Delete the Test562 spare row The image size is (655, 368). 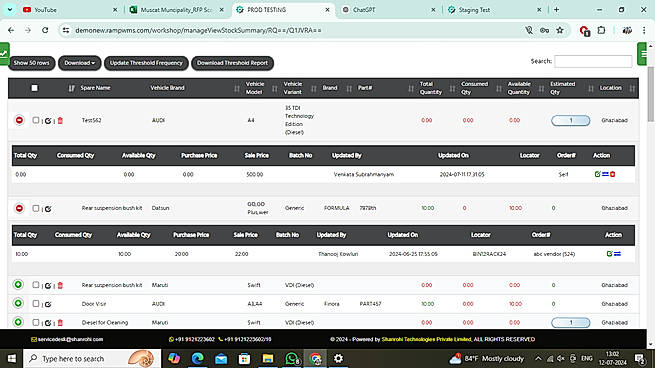pyautogui.click(x=60, y=121)
